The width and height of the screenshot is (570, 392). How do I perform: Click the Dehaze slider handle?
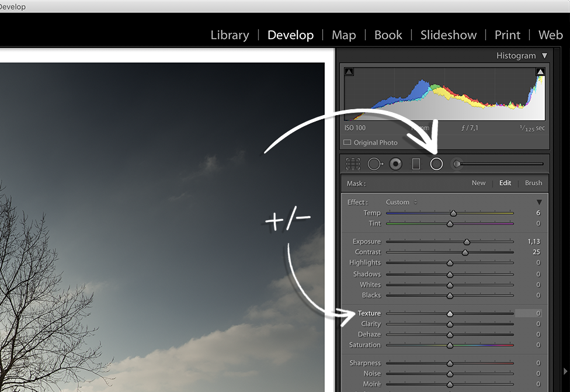pyautogui.click(x=450, y=335)
